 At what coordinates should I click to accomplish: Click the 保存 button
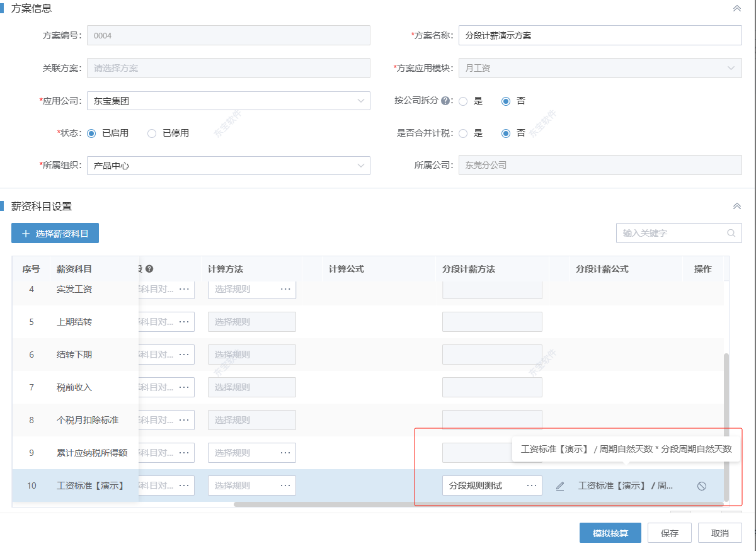(670, 533)
